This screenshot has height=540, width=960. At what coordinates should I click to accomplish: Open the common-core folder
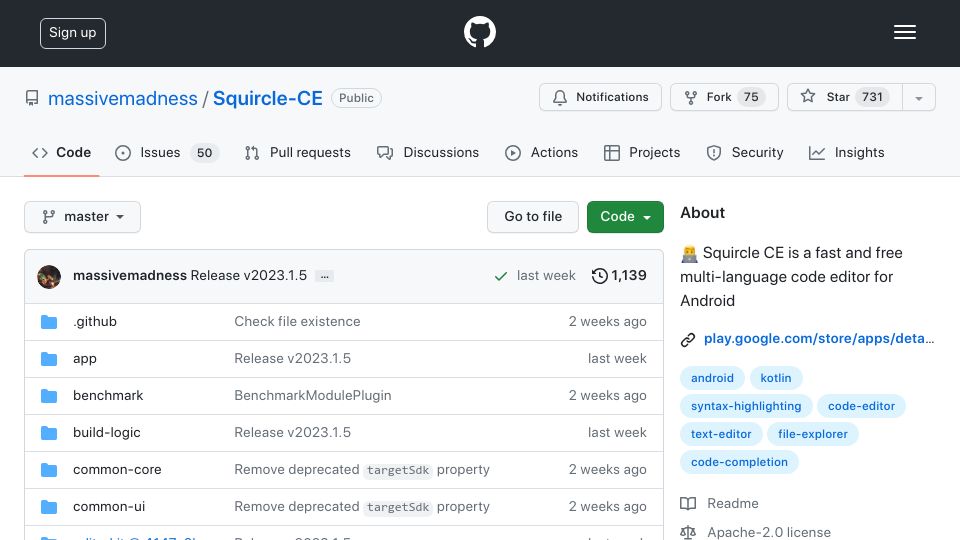117,470
